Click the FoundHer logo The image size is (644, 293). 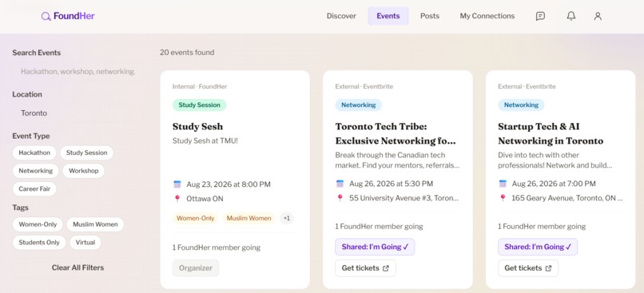68,16
